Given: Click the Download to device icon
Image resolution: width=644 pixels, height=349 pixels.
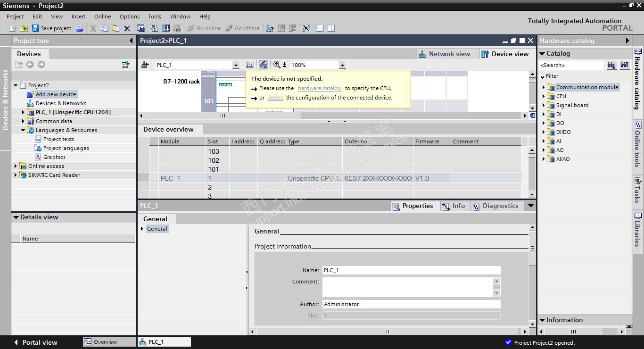Looking at the screenshot, I should [166, 28].
